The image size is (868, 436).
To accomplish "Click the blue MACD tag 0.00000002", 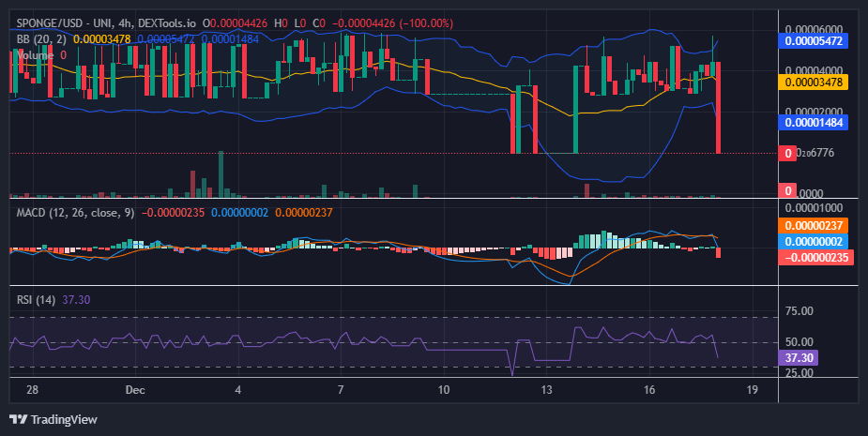I will [813, 241].
